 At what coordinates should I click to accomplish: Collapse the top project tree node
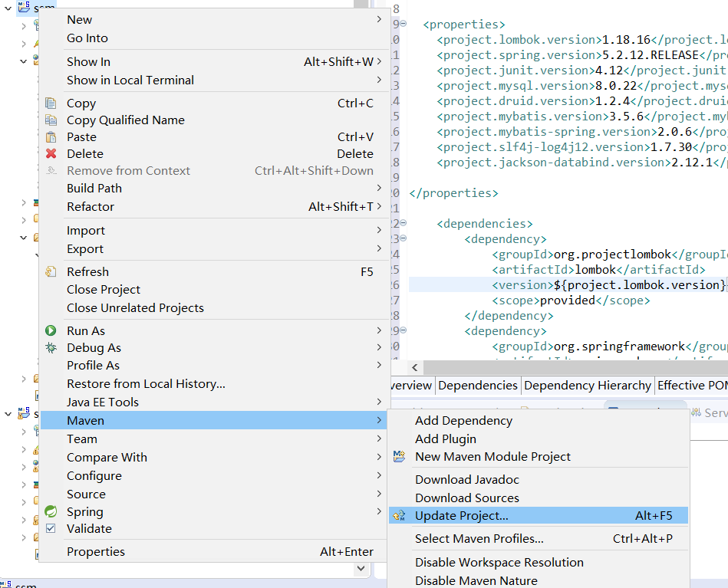(8, 8)
